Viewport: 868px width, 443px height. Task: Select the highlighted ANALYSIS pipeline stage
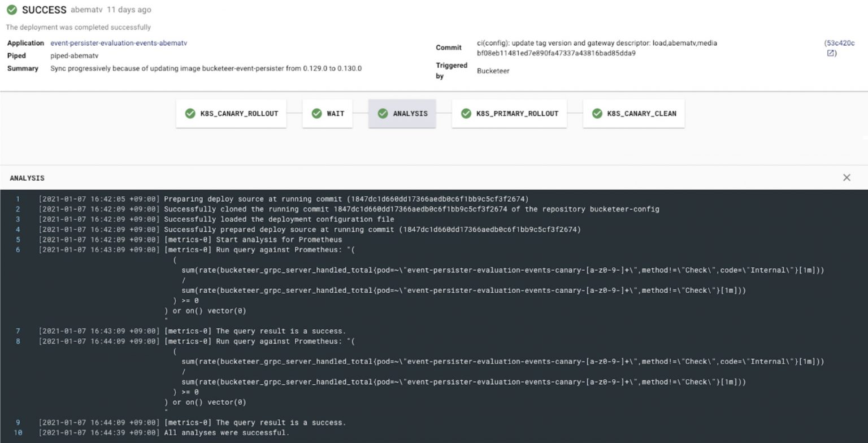point(402,114)
